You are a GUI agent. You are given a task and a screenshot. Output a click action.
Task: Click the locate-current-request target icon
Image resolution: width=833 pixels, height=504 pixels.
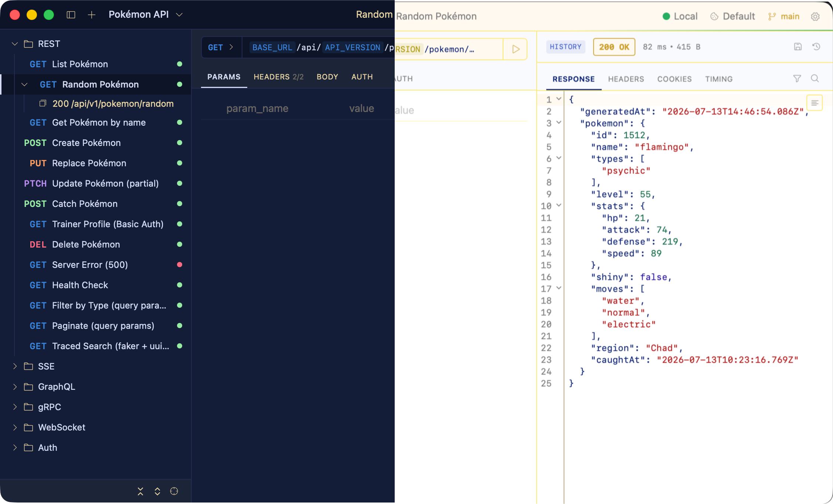[174, 491]
